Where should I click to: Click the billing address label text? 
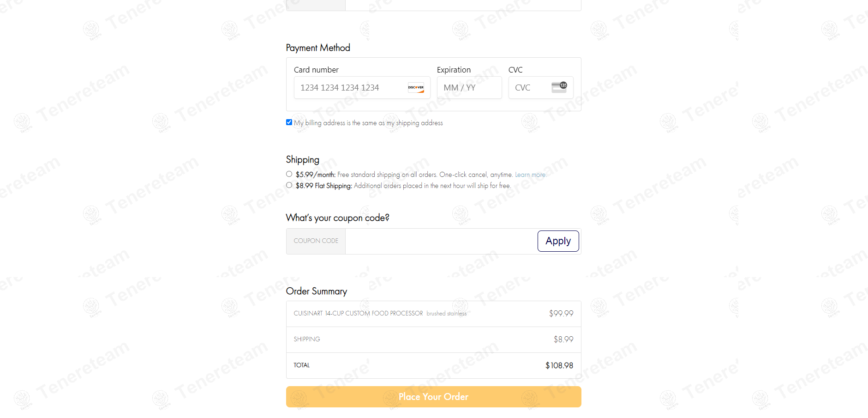(x=368, y=123)
